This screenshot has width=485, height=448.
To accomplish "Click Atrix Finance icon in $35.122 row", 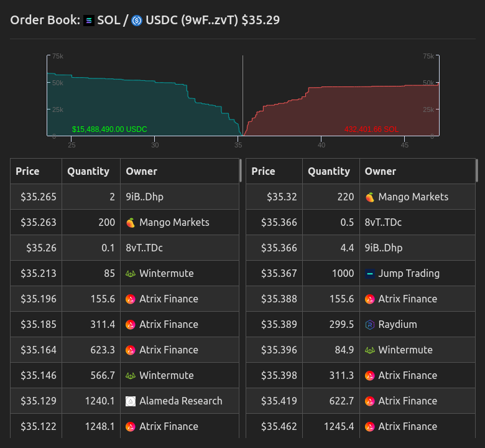I will coord(131,427).
